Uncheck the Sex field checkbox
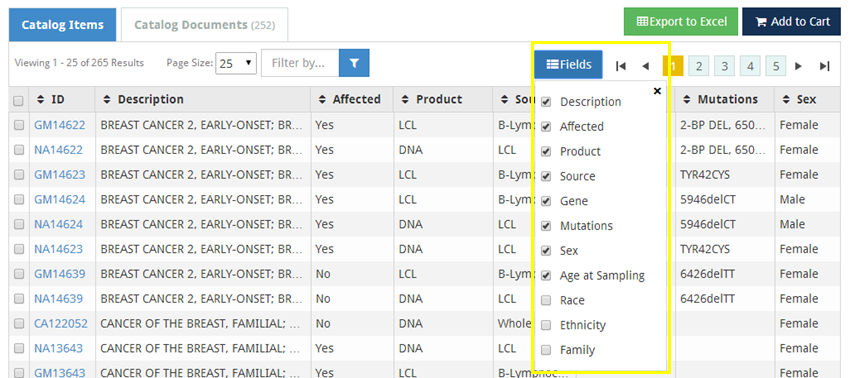 546,251
